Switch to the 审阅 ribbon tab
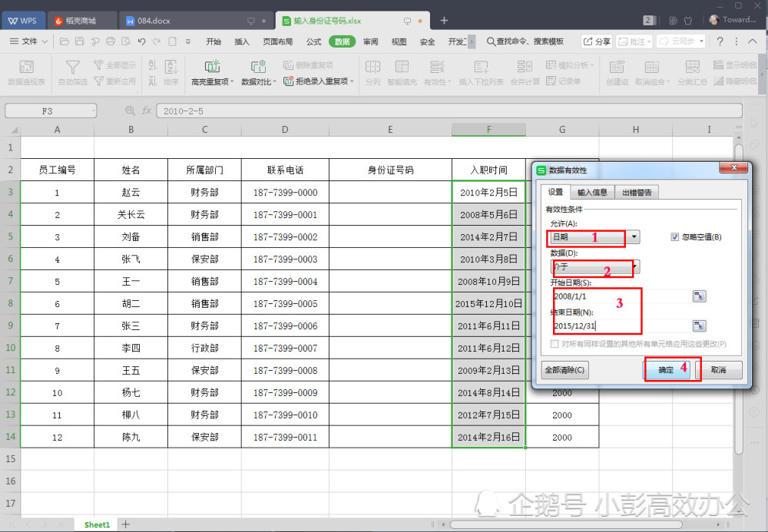 point(371,41)
